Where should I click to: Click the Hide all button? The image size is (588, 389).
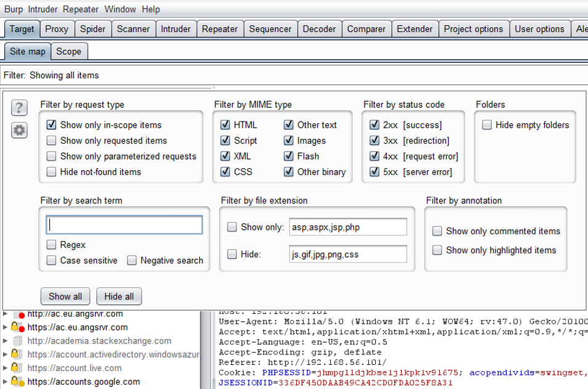point(119,297)
